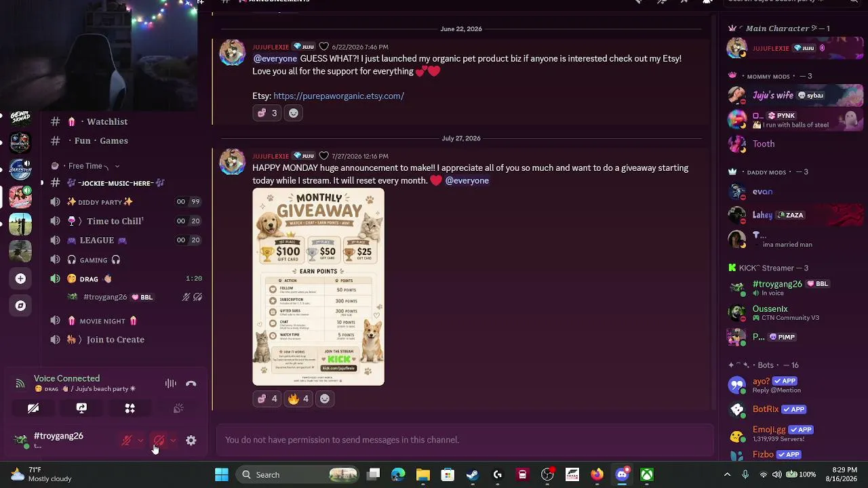Image resolution: width=868 pixels, height=488 pixels.
Task: View voice connection signal details
Action: pyautogui.click(x=20, y=384)
